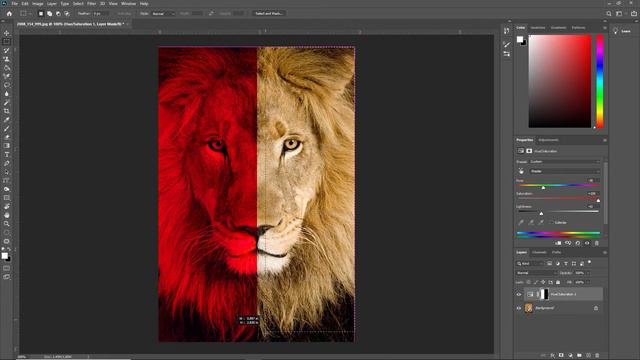
Task: Click the Share icon at top right
Action: coord(634,13)
